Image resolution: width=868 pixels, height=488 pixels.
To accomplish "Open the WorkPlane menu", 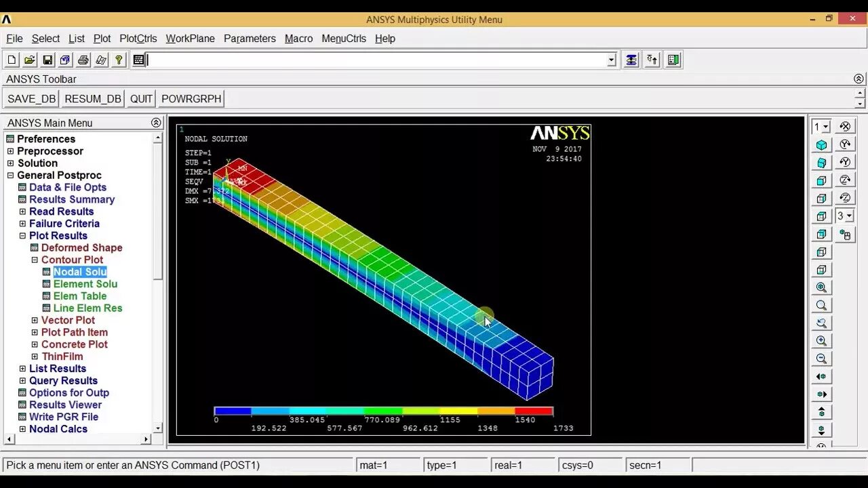I will pyautogui.click(x=190, y=39).
